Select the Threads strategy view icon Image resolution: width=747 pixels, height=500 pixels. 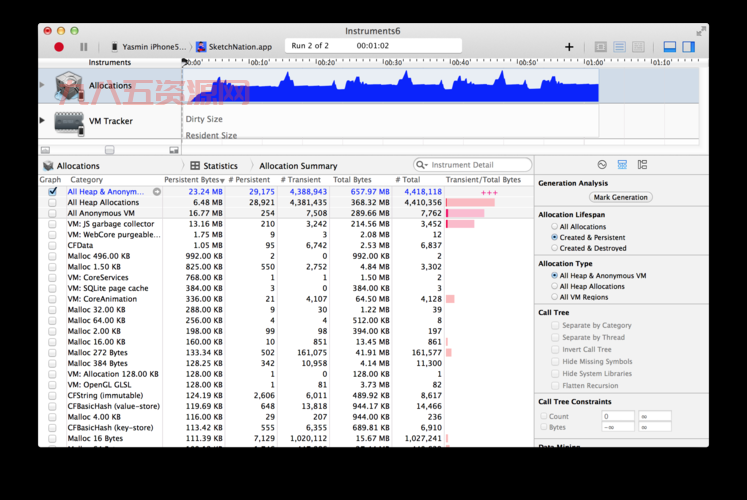tap(638, 47)
